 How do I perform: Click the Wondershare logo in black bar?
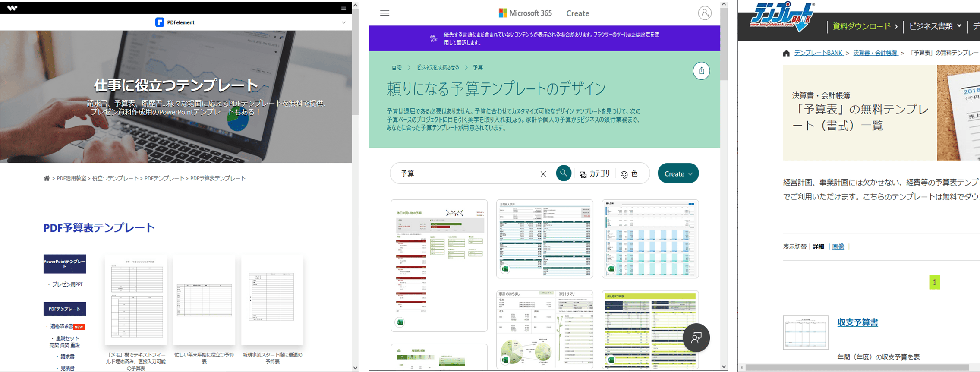12,8
